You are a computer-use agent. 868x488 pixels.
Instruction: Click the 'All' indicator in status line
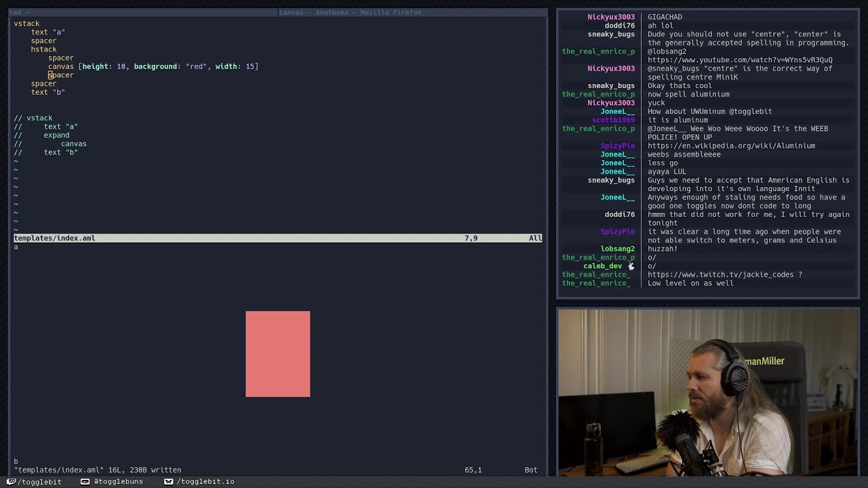point(535,238)
